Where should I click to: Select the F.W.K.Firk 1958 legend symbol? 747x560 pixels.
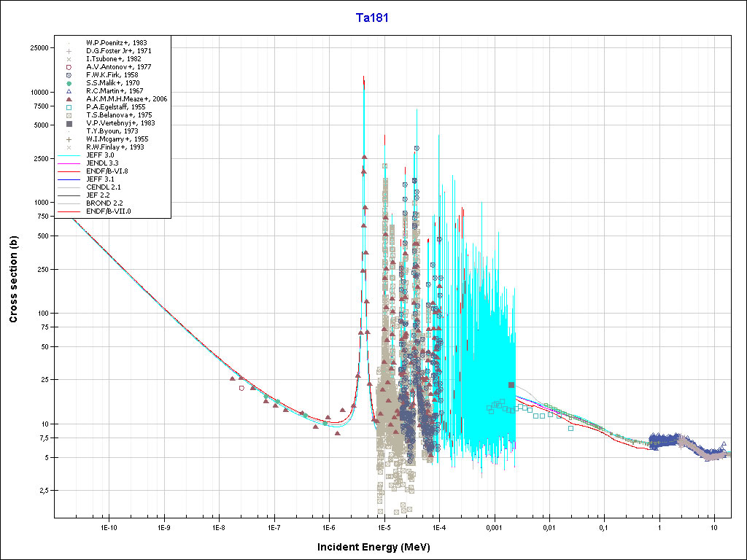point(69,75)
